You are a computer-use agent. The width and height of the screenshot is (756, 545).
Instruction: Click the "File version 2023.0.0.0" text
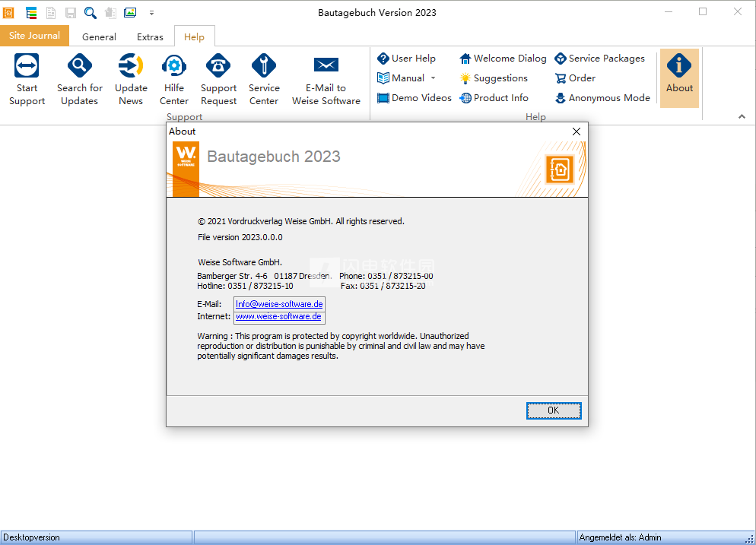point(240,237)
